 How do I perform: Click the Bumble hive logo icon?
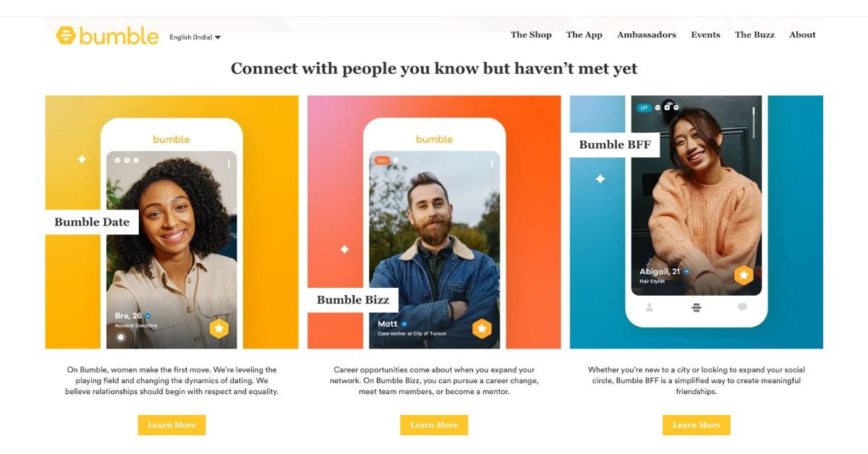click(x=66, y=35)
